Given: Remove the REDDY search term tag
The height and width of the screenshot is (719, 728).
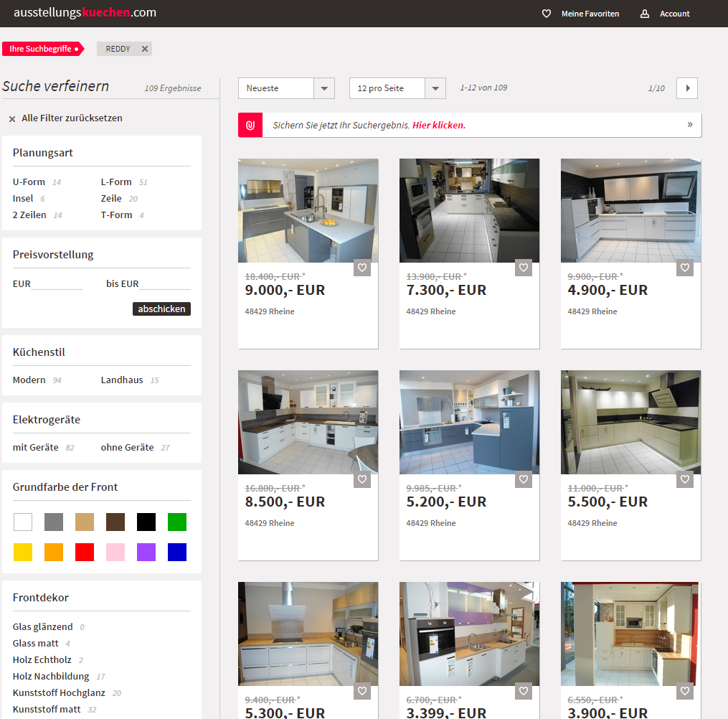Looking at the screenshot, I should coord(145,49).
